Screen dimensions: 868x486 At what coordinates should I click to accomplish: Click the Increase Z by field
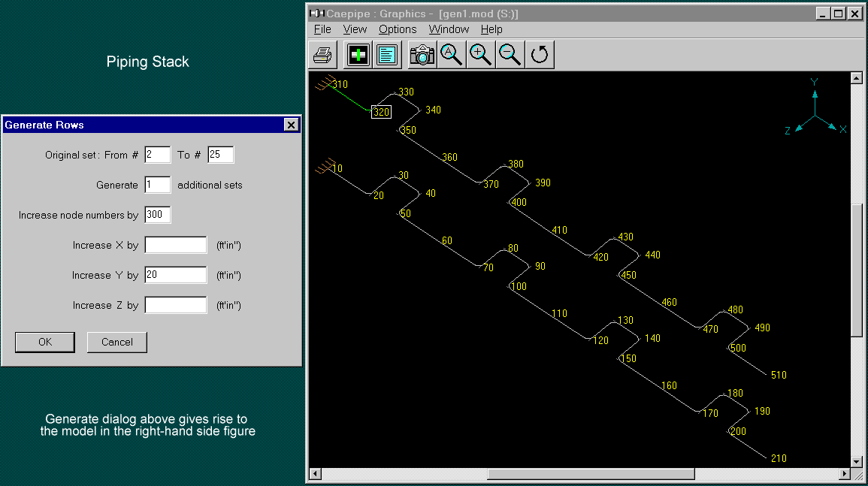pos(176,305)
